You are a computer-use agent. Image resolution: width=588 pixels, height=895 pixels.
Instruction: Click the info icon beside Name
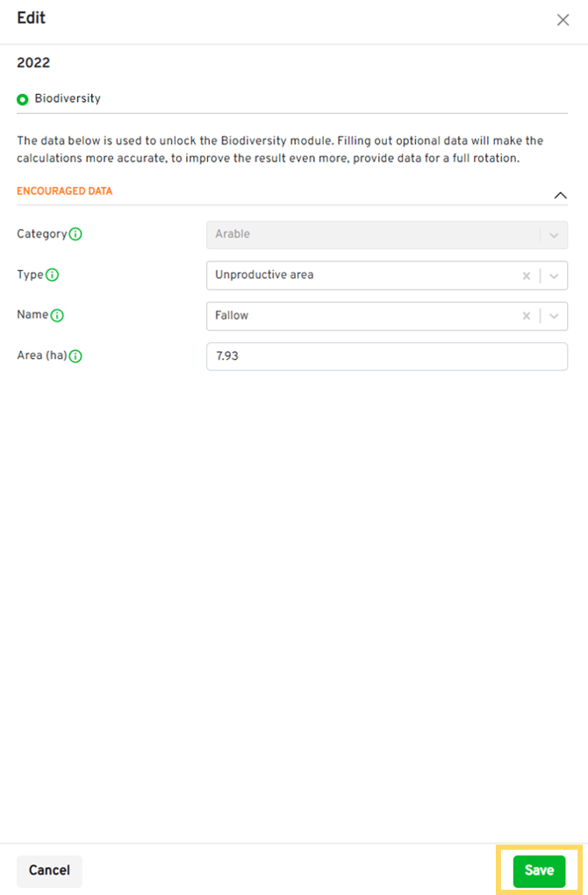click(x=57, y=315)
